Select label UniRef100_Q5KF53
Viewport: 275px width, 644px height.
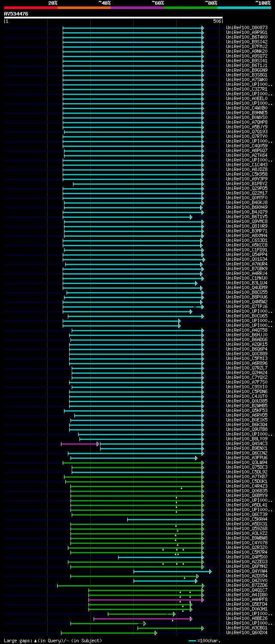click(x=247, y=411)
